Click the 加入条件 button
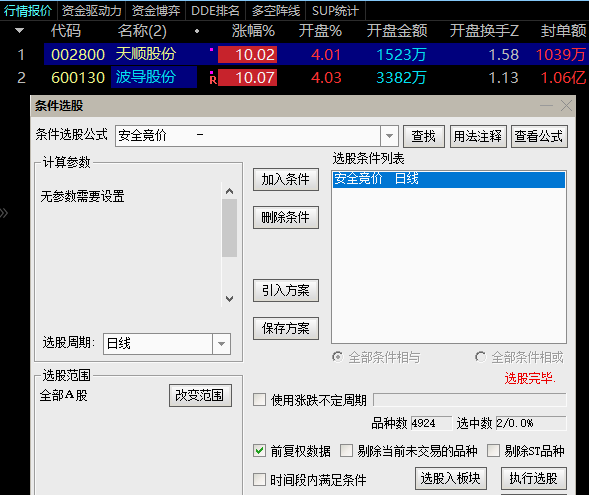 (x=286, y=179)
